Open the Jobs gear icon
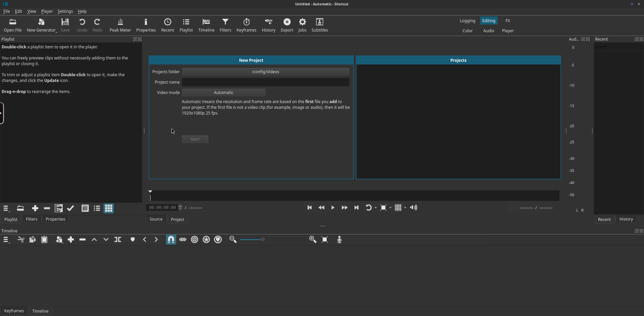 (x=302, y=26)
